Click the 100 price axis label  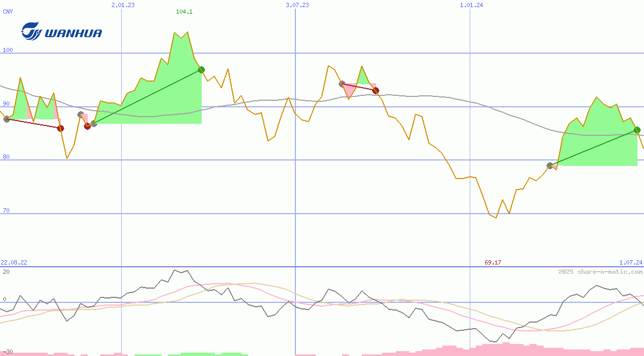click(8, 50)
